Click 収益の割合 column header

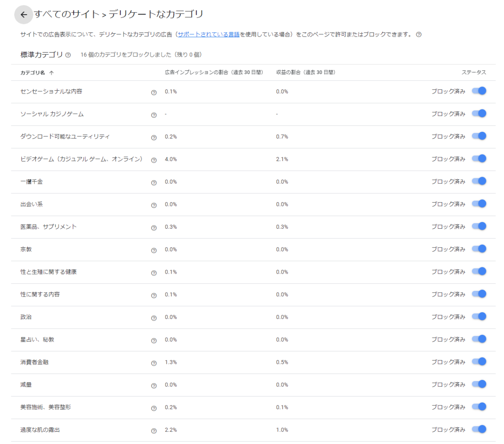click(305, 73)
